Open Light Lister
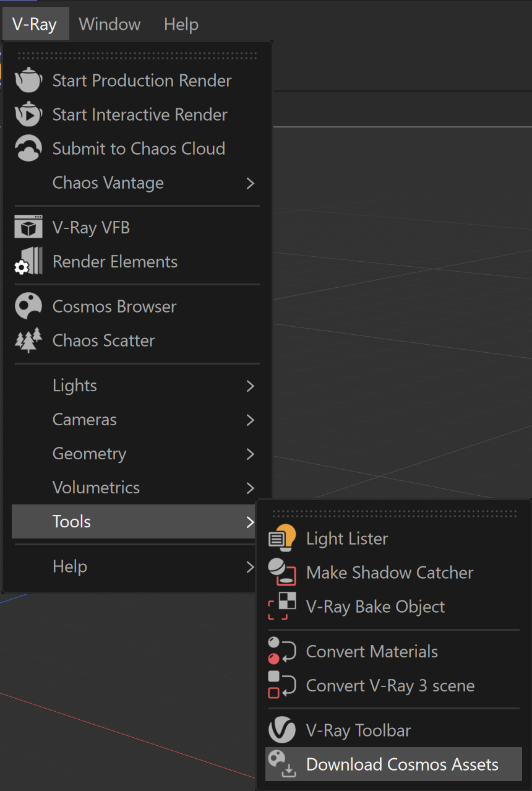The width and height of the screenshot is (532, 791). [x=393, y=538]
